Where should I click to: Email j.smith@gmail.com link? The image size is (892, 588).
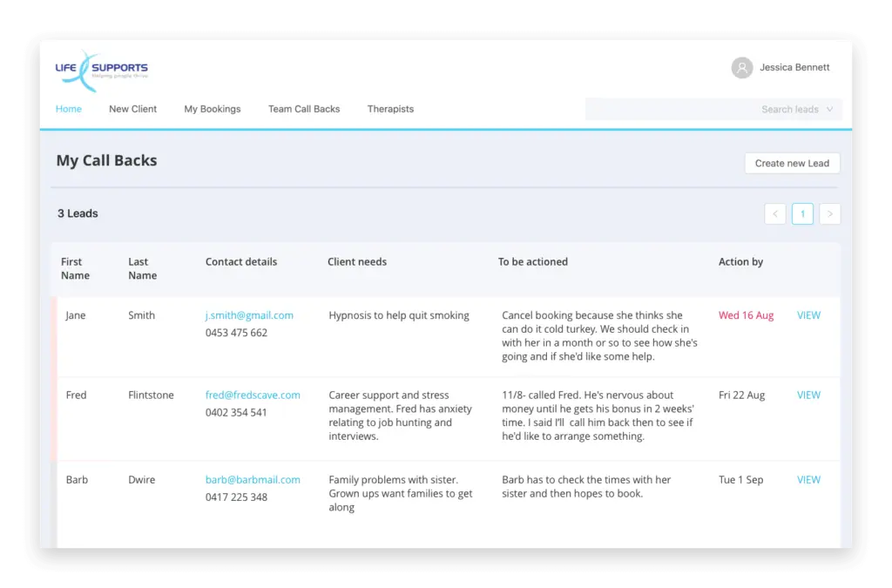point(249,315)
